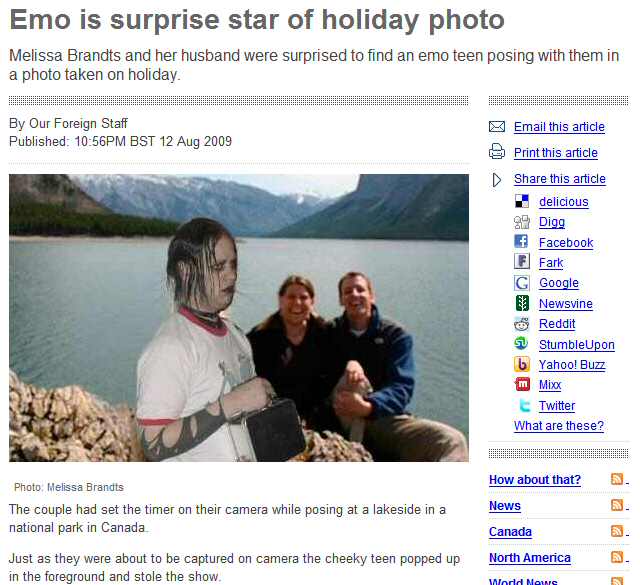This screenshot has height=585, width=640.
Task: Click the Newsvine share icon
Action: pyautogui.click(x=522, y=303)
